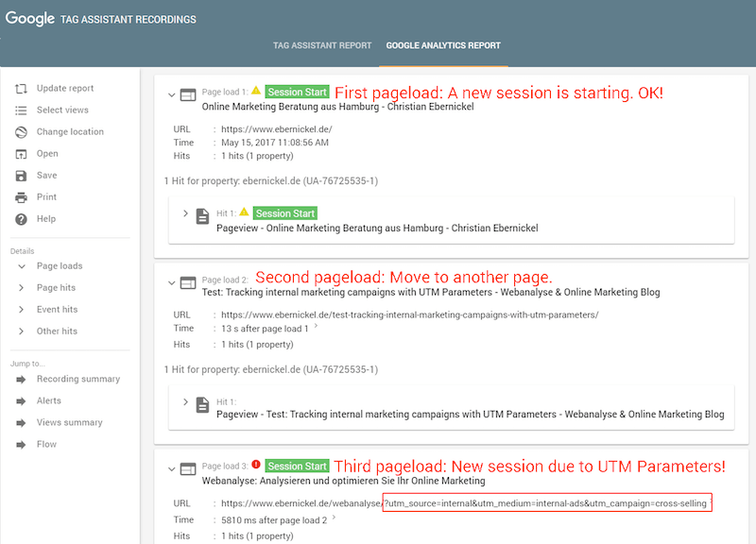Choose Change location option
The width and height of the screenshot is (756, 544).
[70, 131]
